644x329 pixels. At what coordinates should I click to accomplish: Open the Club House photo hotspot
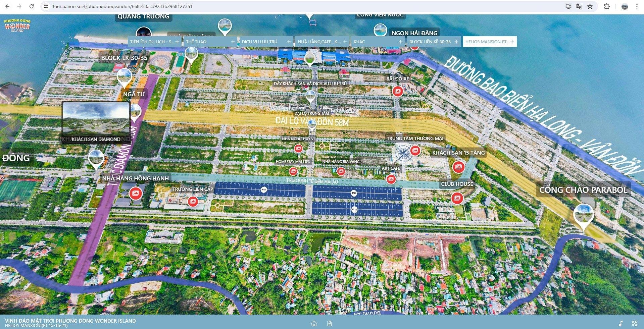[x=457, y=198]
